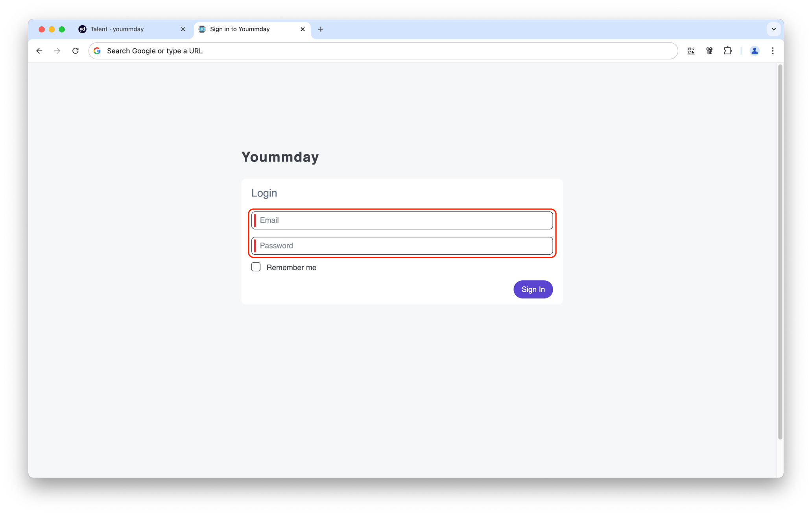Click the QR code scan icon
This screenshot has height=515, width=812.
point(691,51)
